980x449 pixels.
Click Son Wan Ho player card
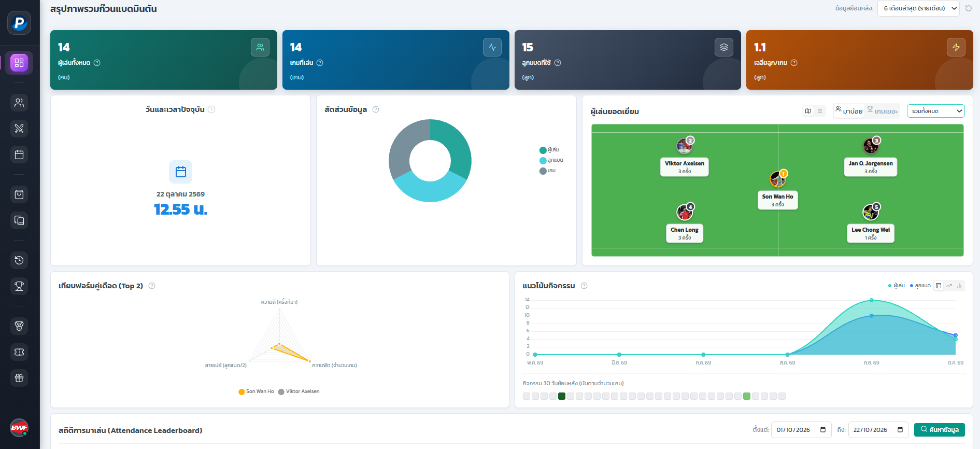pos(777,200)
